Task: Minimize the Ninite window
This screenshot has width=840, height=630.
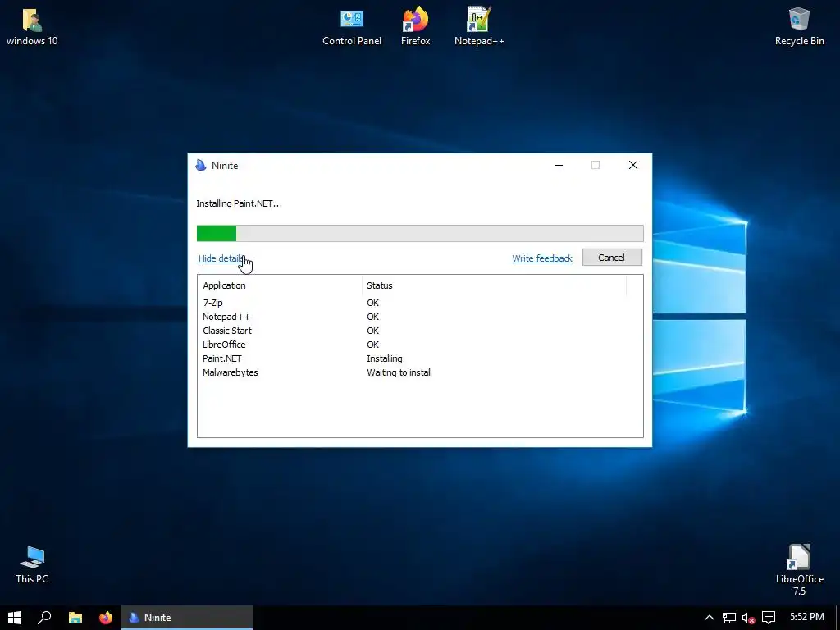Action: pyautogui.click(x=558, y=165)
